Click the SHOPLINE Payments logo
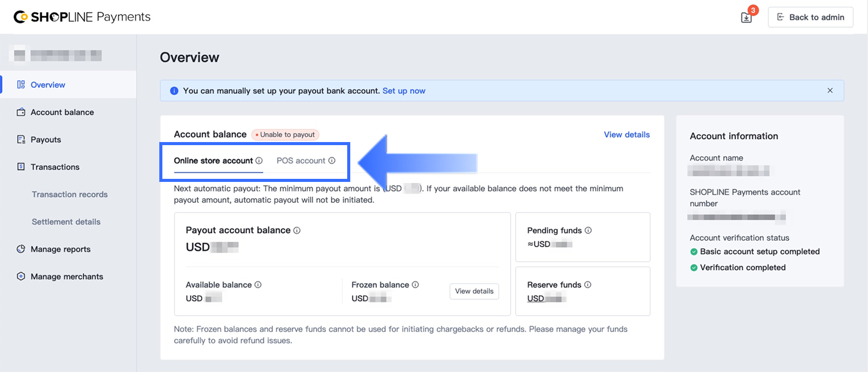 click(x=82, y=17)
